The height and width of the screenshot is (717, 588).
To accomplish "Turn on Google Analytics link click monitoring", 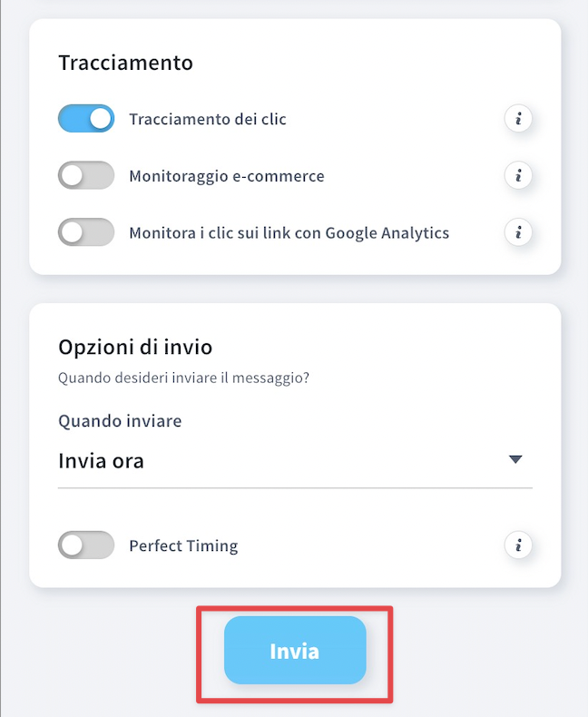I will click(x=86, y=232).
